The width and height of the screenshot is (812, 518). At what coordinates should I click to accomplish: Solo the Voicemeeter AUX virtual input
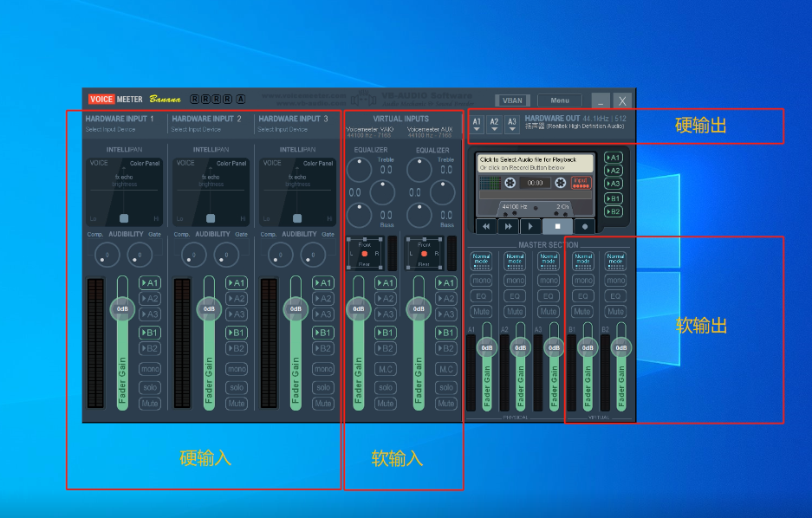point(446,387)
